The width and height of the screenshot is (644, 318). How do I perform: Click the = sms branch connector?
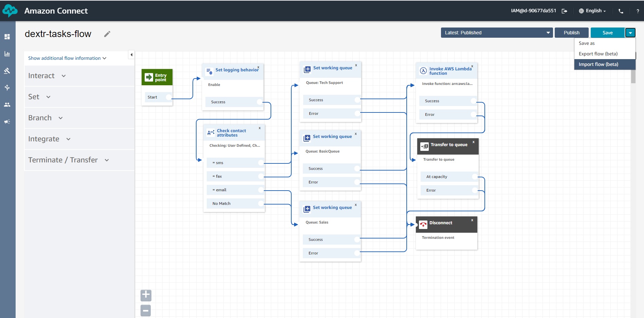point(261,163)
